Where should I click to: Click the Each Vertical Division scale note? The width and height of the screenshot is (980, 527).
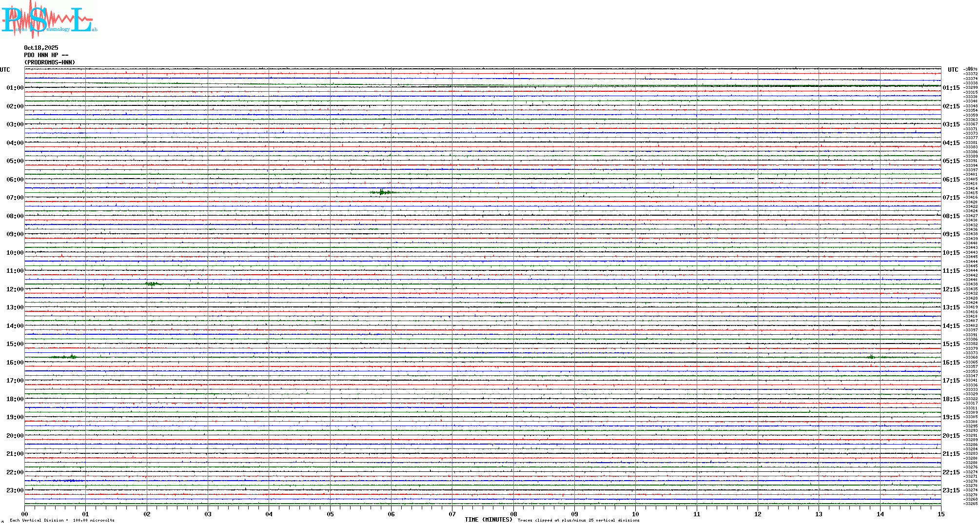click(62, 520)
